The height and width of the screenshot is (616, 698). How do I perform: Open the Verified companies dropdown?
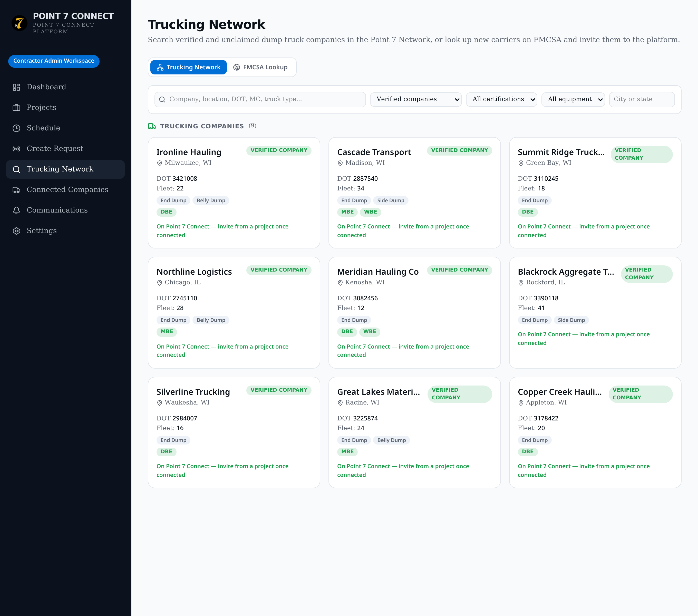(415, 99)
